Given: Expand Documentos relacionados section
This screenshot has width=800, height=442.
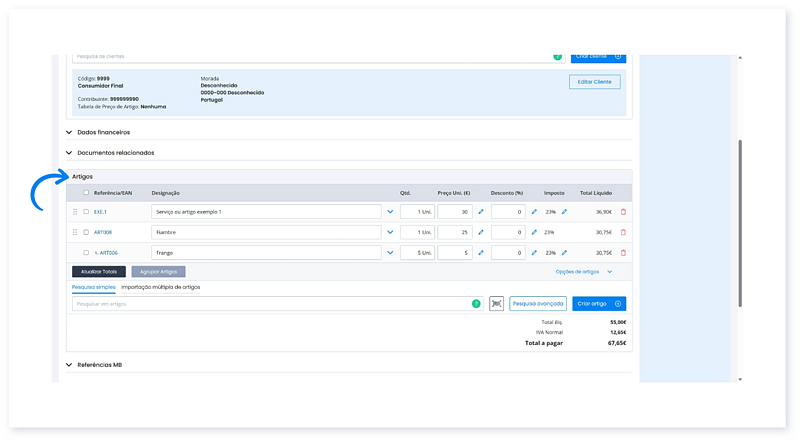Looking at the screenshot, I should [x=115, y=152].
